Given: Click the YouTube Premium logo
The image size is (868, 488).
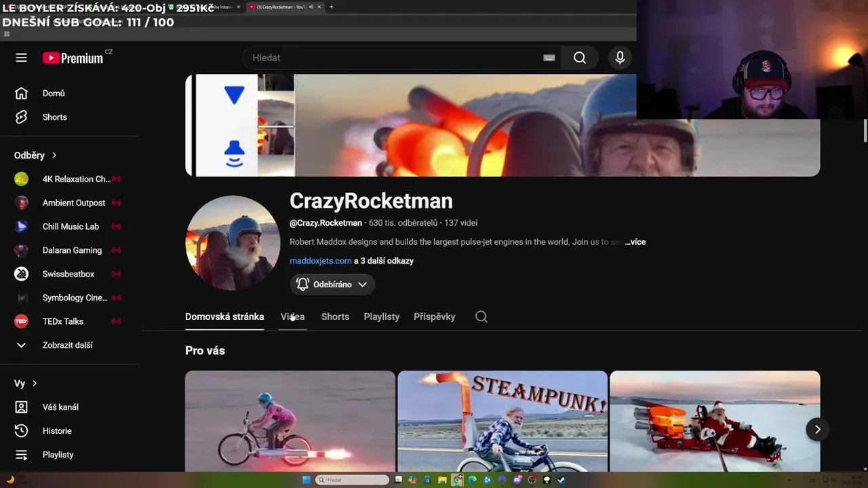Looking at the screenshot, I should [x=73, y=58].
